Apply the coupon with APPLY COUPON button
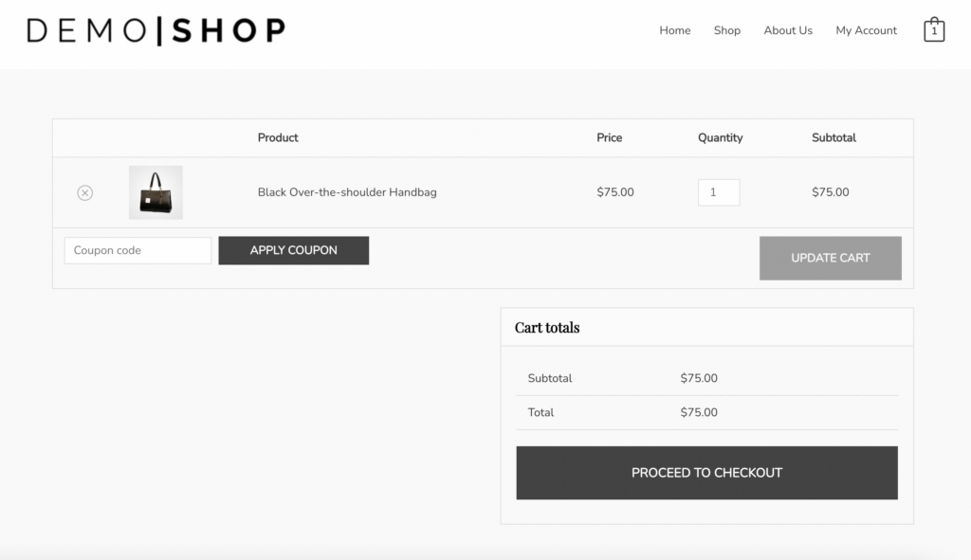 point(293,250)
